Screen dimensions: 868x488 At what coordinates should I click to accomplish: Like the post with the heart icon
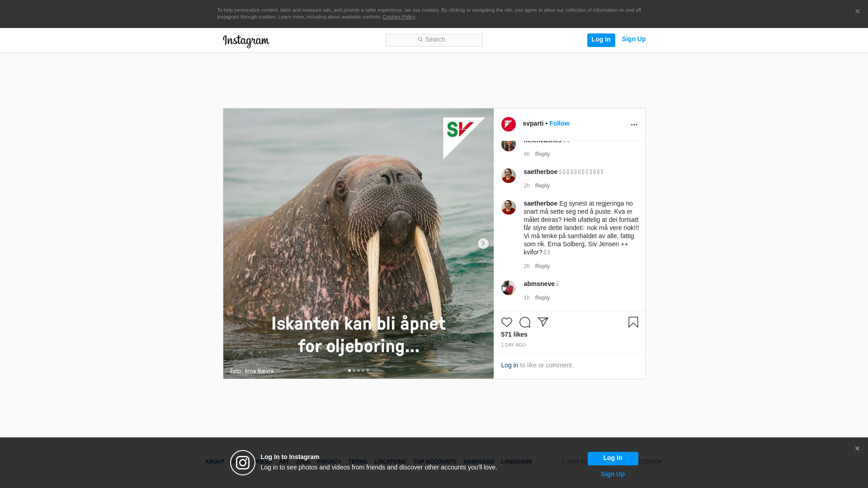click(x=507, y=322)
